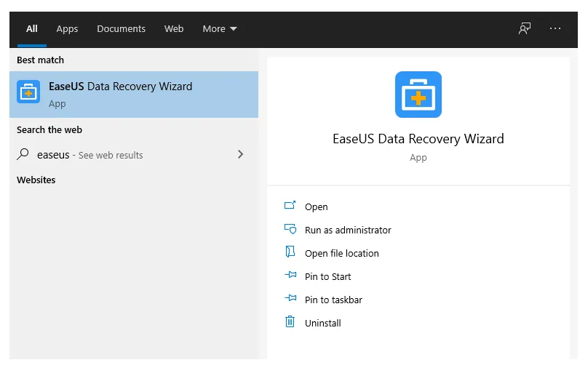The image size is (588, 373).
Task: Click the large EaseUS app icon in the preview
Action: pyautogui.click(x=418, y=95)
